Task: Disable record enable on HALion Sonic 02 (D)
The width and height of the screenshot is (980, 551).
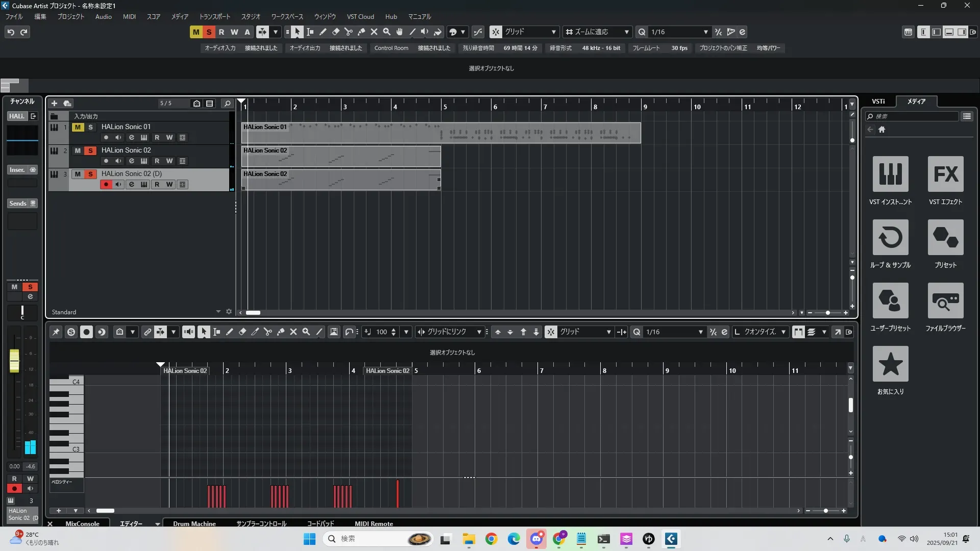Action: pyautogui.click(x=106, y=185)
